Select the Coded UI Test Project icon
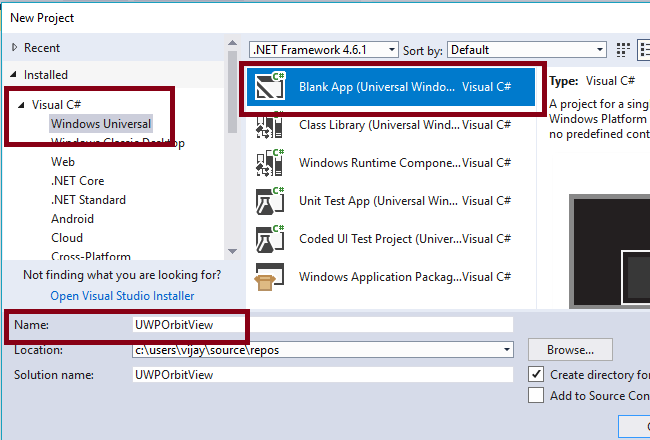Viewport: 650px width, 440px height. point(270,239)
